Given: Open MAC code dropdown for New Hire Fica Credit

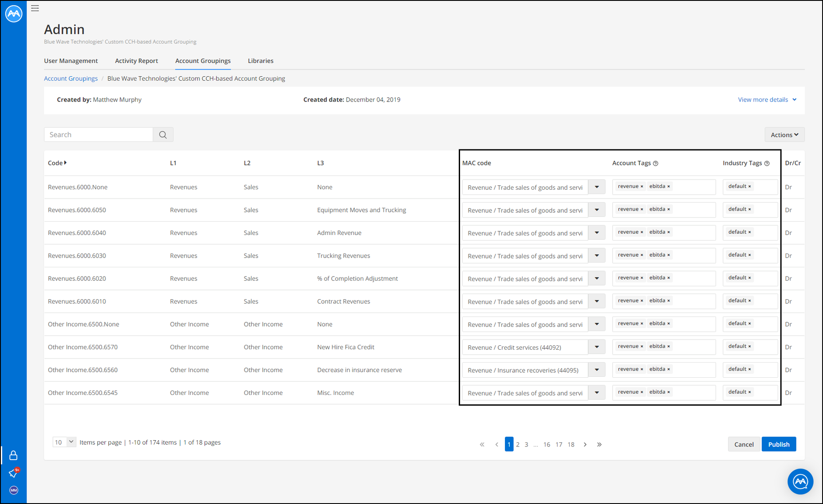Looking at the screenshot, I should tap(597, 347).
